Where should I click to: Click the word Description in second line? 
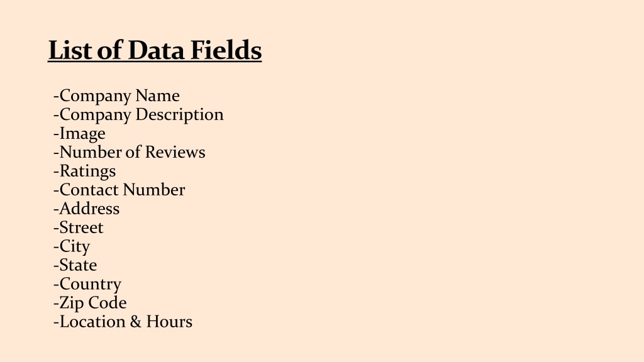pyautogui.click(x=179, y=114)
